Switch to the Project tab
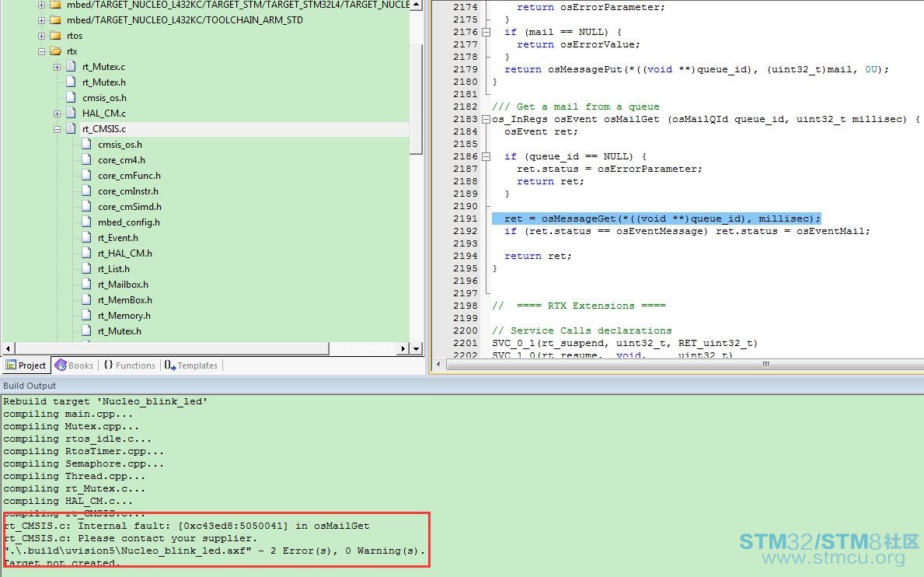The height and width of the screenshot is (577, 924). point(26,365)
